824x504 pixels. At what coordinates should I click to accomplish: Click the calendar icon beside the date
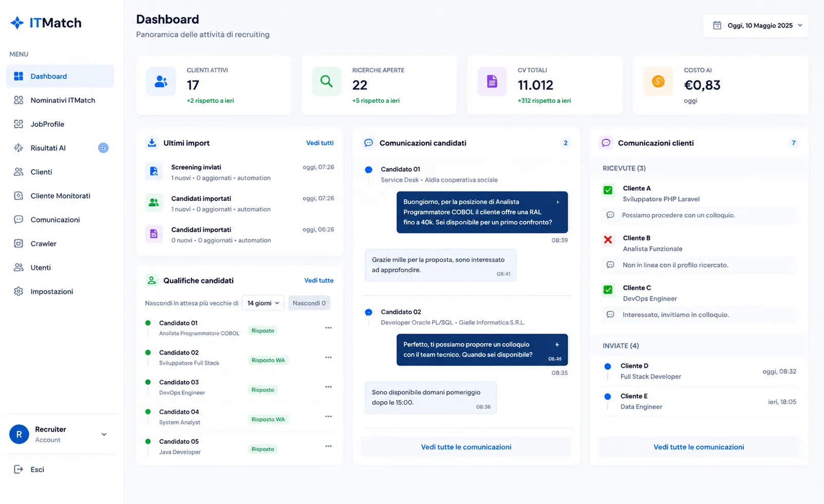(x=717, y=25)
